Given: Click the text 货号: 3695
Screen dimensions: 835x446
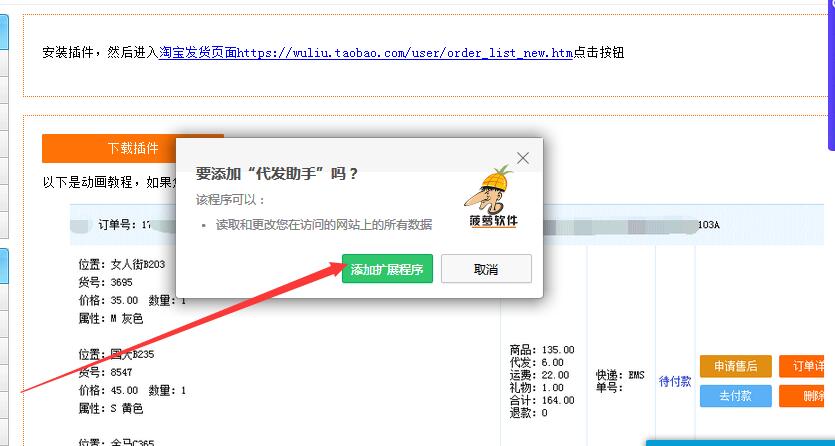Looking at the screenshot, I should pos(105,282).
